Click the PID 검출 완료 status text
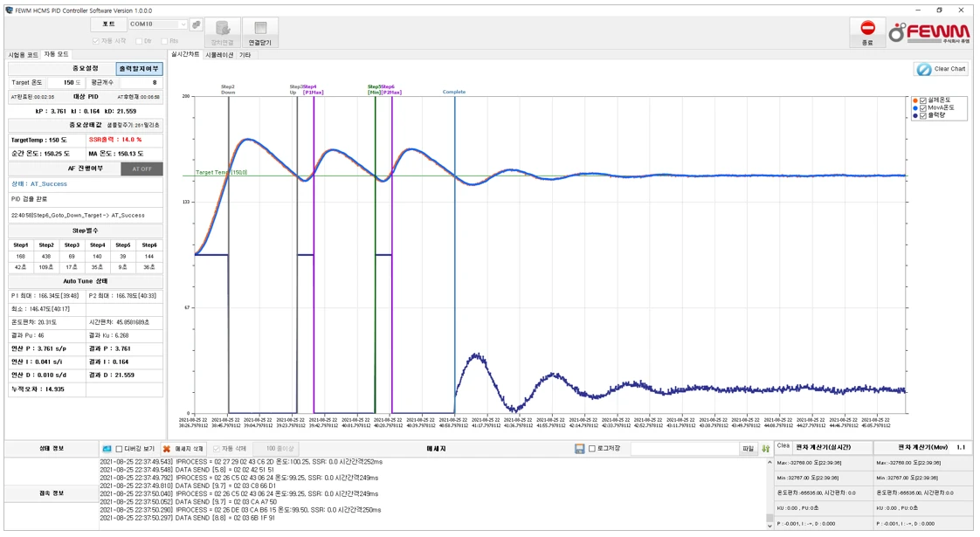The image size is (980, 537). (29, 199)
